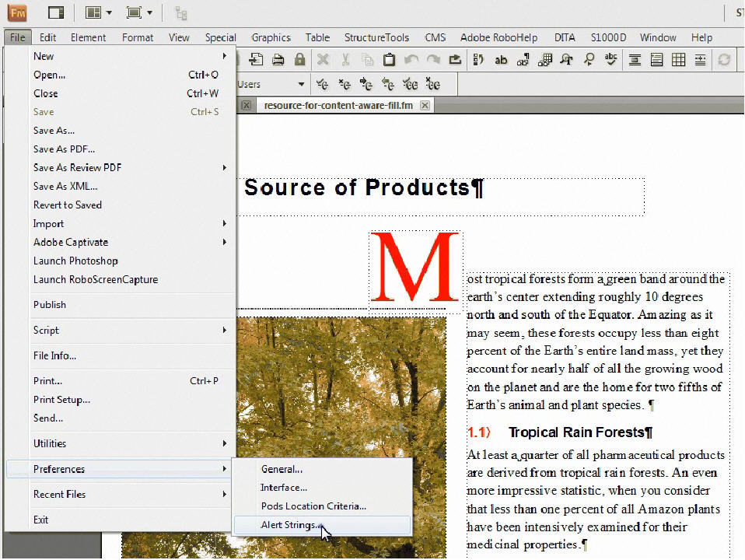Click the Paste clipboard icon
This screenshot has height=560, width=745.
pyautogui.click(x=389, y=60)
